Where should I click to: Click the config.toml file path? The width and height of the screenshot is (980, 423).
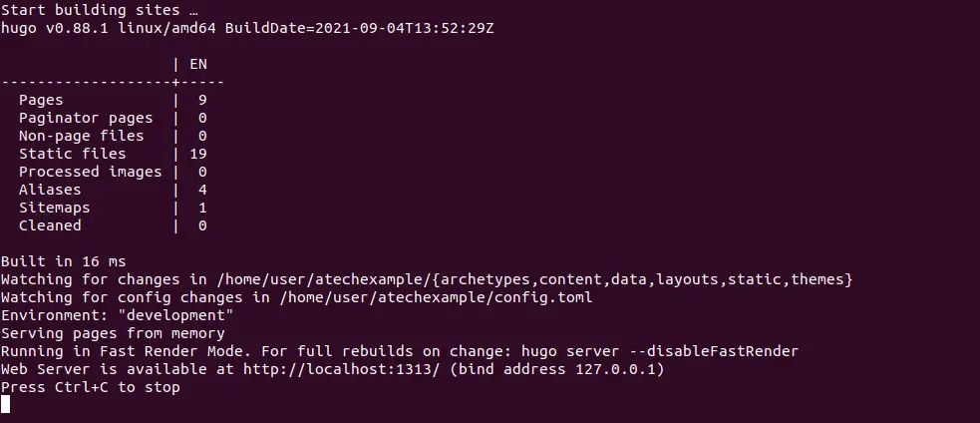[x=436, y=297]
